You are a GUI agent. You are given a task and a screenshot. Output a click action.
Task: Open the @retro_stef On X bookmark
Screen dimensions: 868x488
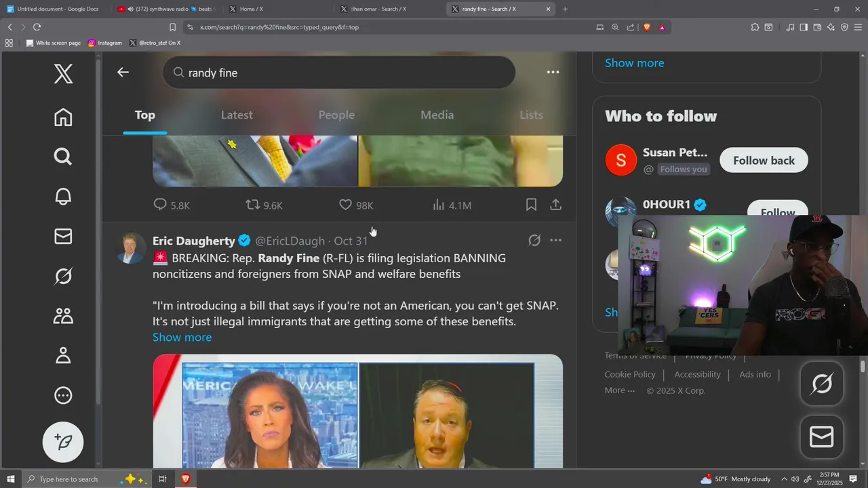(155, 43)
